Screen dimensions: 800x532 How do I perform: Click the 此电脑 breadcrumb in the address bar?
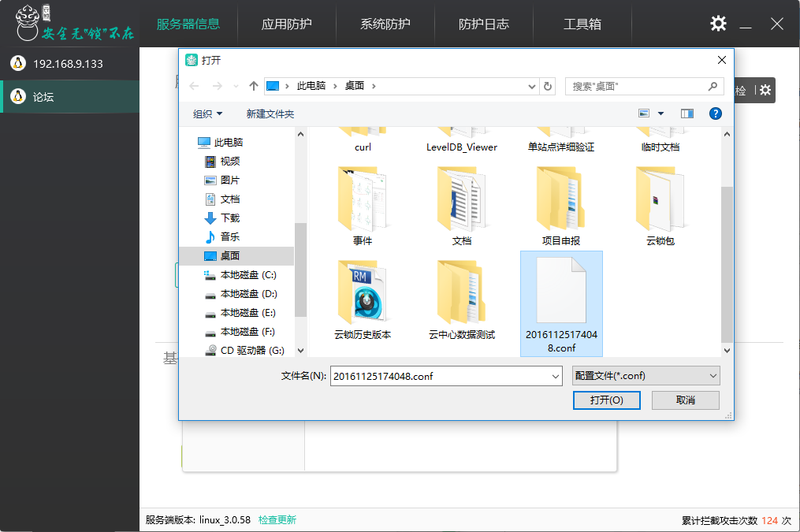311,86
